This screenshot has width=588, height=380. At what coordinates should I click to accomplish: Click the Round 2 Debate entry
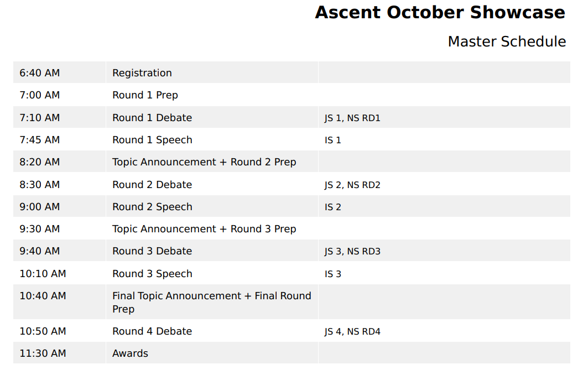click(x=152, y=184)
